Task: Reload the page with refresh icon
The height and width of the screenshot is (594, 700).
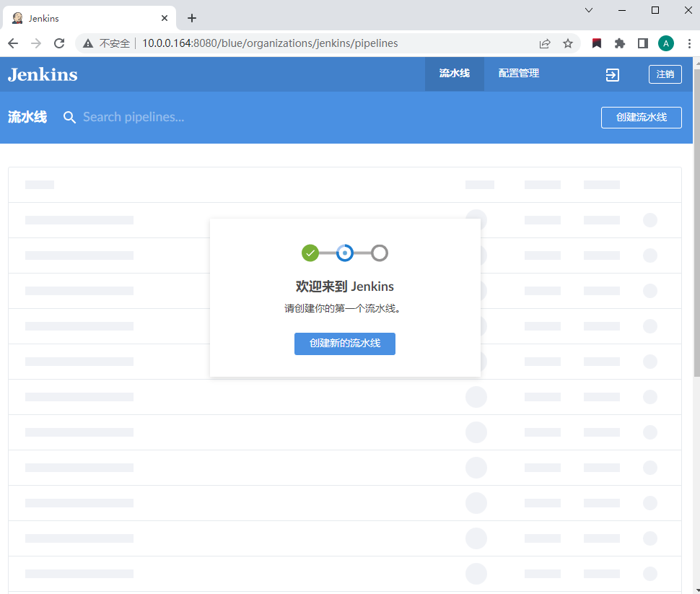Action: click(59, 43)
